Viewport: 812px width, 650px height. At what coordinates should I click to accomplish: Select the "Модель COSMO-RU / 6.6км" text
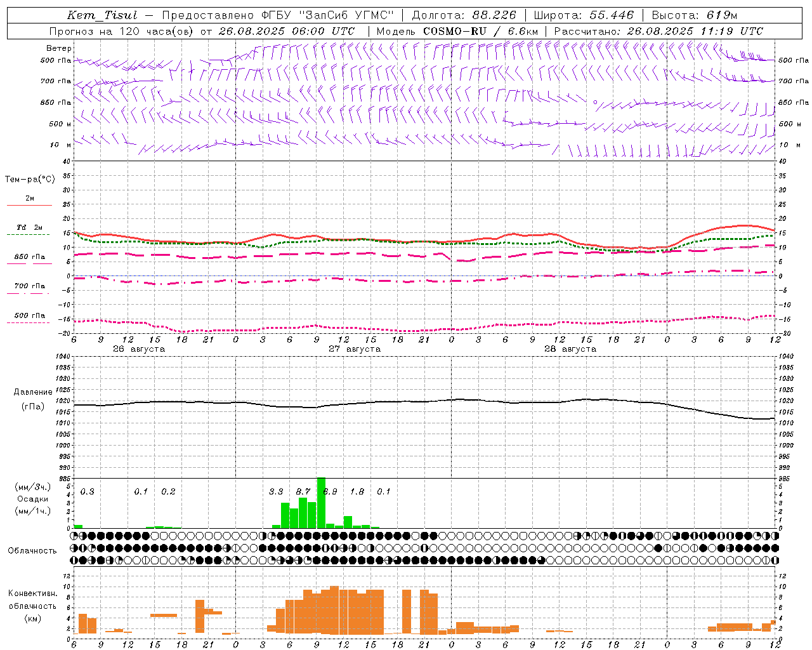tap(457, 31)
